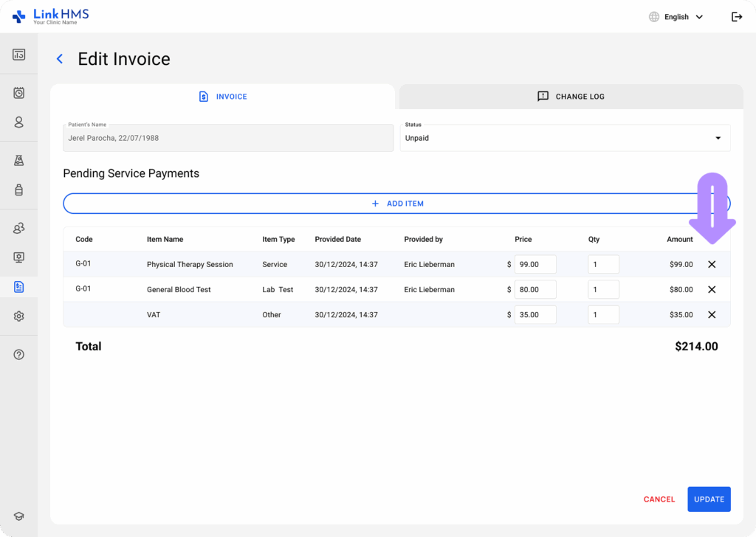Open the invoices document sidebar icon

click(18, 287)
